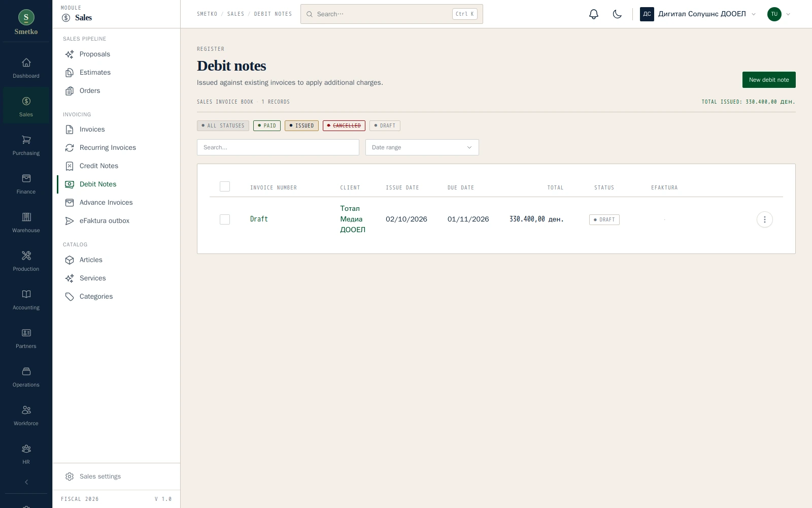Collapse the left sidebar arrow
812x508 pixels.
pyautogui.click(x=26, y=482)
